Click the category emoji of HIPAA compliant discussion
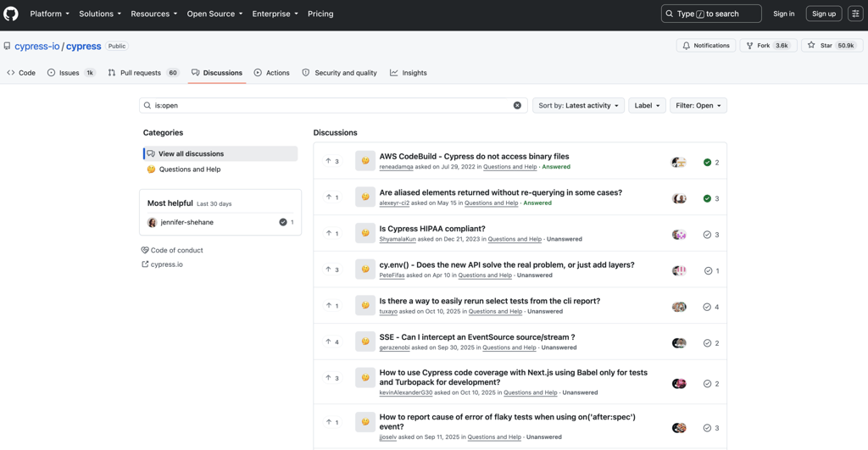The width and height of the screenshot is (868, 450). [x=365, y=233]
